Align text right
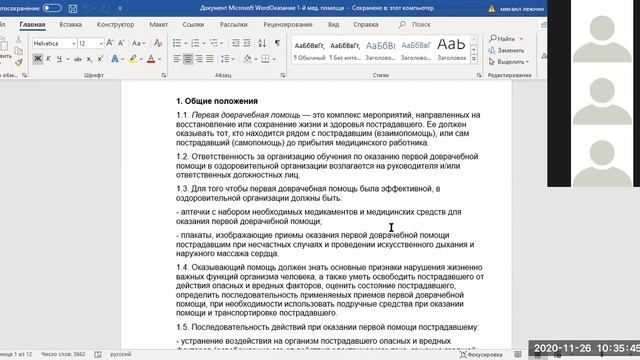This screenshot has height=360, width=640. (199, 59)
